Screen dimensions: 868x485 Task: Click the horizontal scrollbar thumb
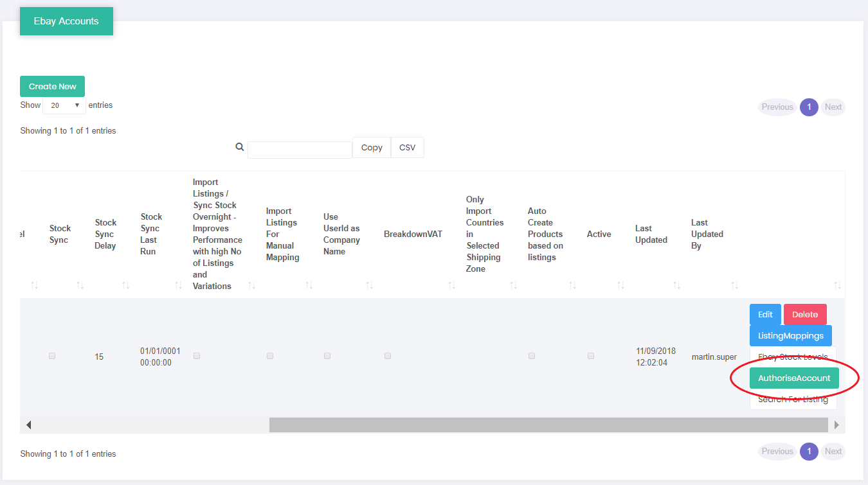click(x=548, y=425)
